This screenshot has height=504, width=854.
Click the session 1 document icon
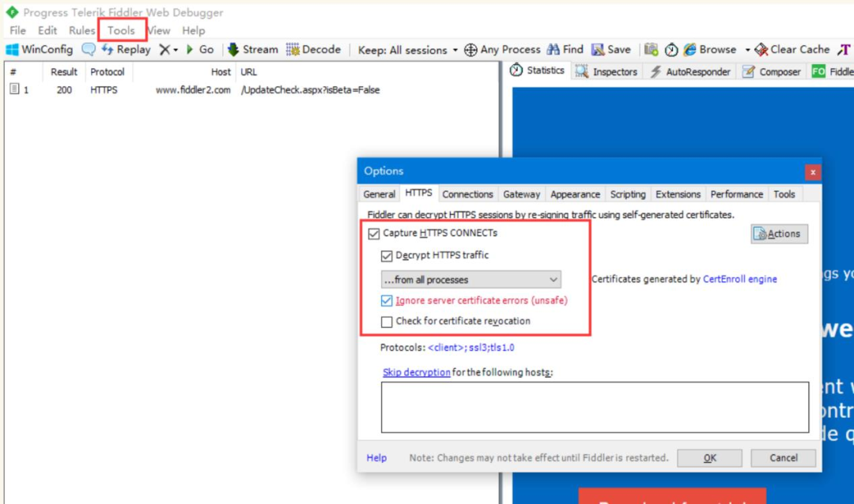15,89
